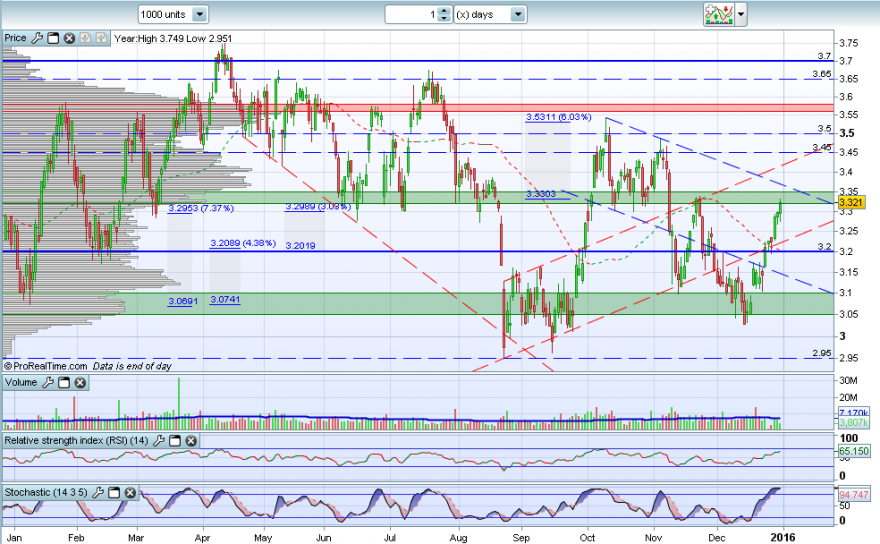Open the Stochastic (14 3 5) settings wrench
Screen dimensions: 880x544
[98, 493]
